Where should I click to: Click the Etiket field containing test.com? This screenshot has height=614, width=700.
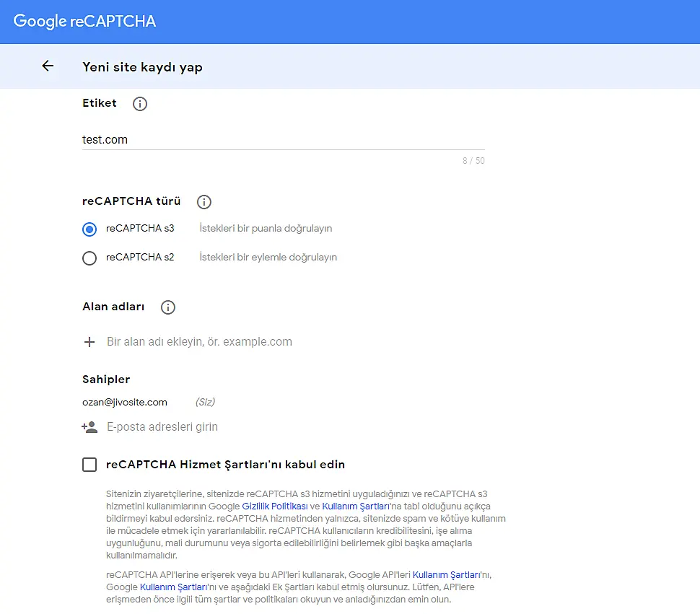[283, 140]
